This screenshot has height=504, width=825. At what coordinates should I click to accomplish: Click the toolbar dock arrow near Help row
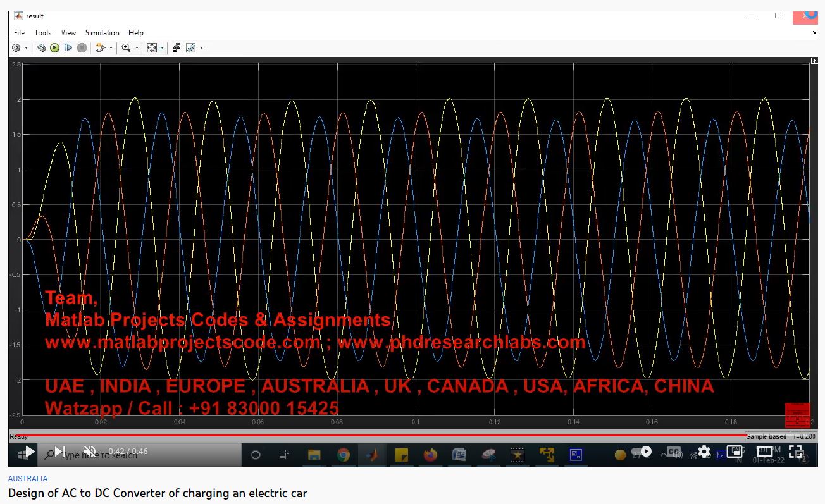tap(814, 33)
